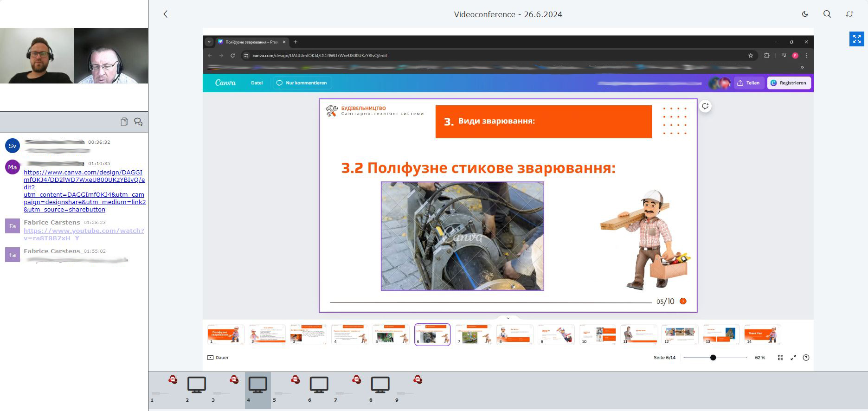The image size is (868, 411).
Task: Toggle dark mode with the moon icon
Action: point(805,14)
